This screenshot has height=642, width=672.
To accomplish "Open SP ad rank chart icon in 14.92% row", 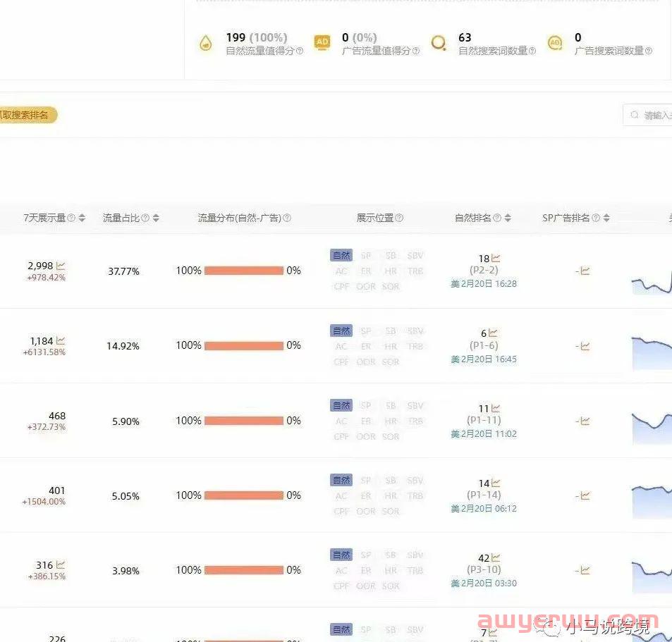I will click(x=585, y=346).
